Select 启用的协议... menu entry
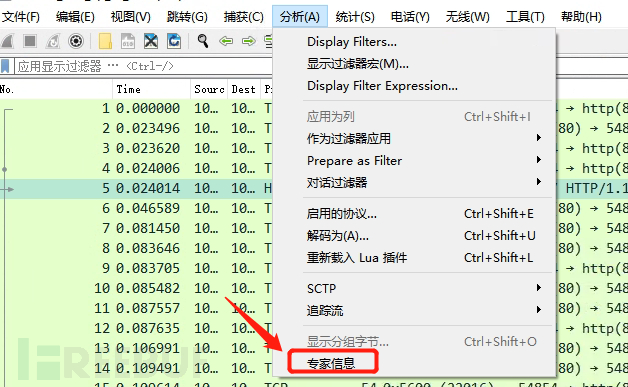 414,214
